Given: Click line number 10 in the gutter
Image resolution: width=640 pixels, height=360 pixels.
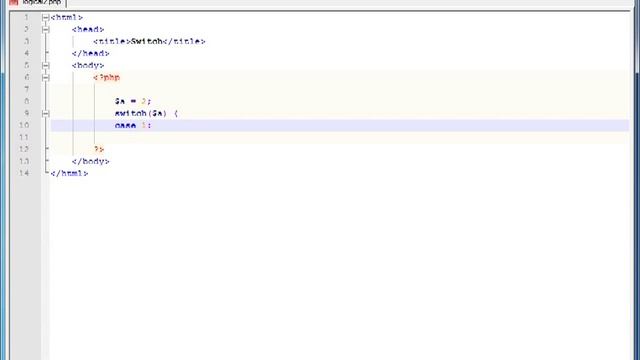Looking at the screenshot, I should coord(24,125).
